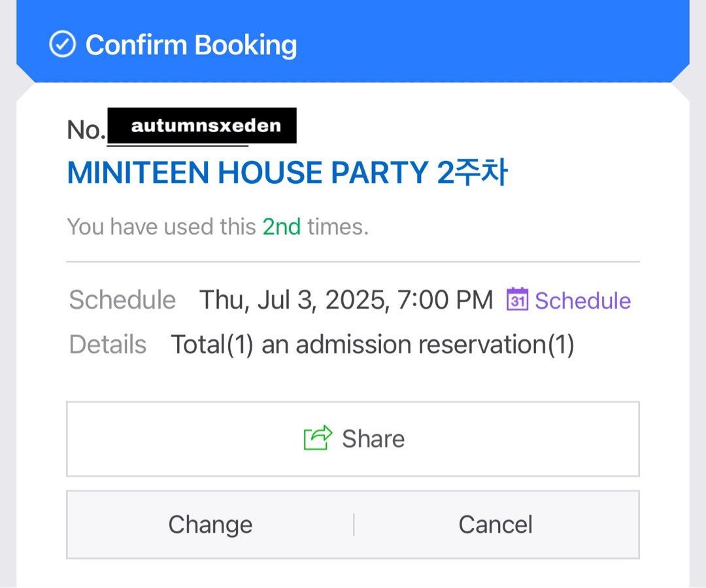Screen dimensions: 706x588
Task: Open the MINITEEN HOUSE PARTY 2주차 event title
Action: click(x=288, y=172)
